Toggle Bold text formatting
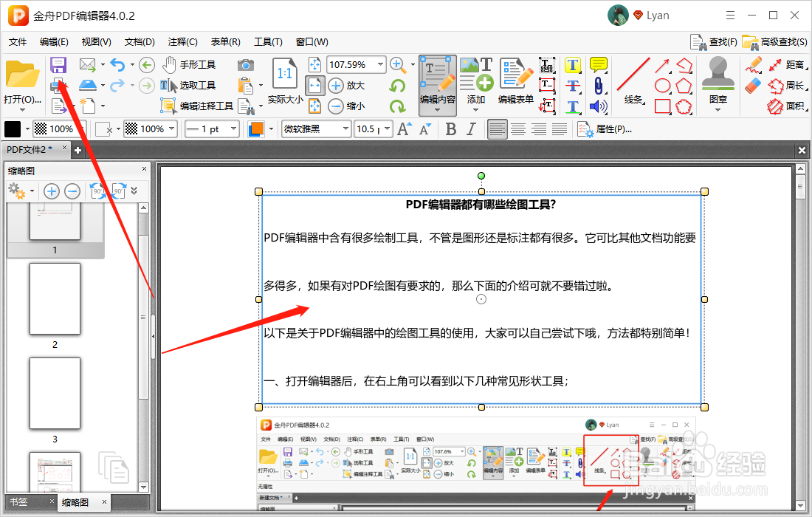Image resolution: width=812 pixels, height=517 pixels. 451,129
